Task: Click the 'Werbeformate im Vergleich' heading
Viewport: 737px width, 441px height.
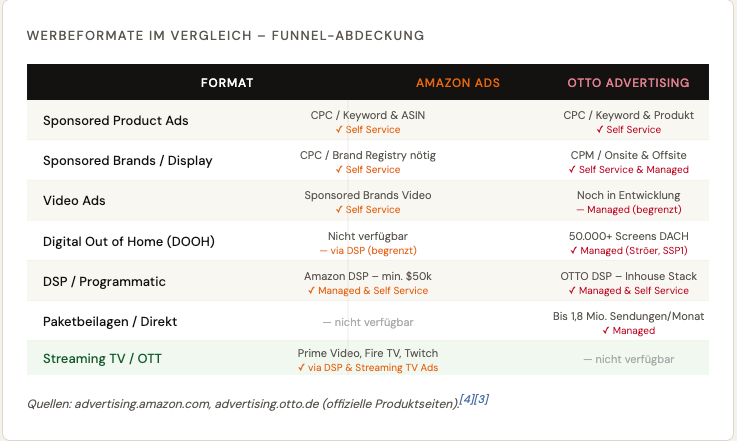Action: [226, 36]
